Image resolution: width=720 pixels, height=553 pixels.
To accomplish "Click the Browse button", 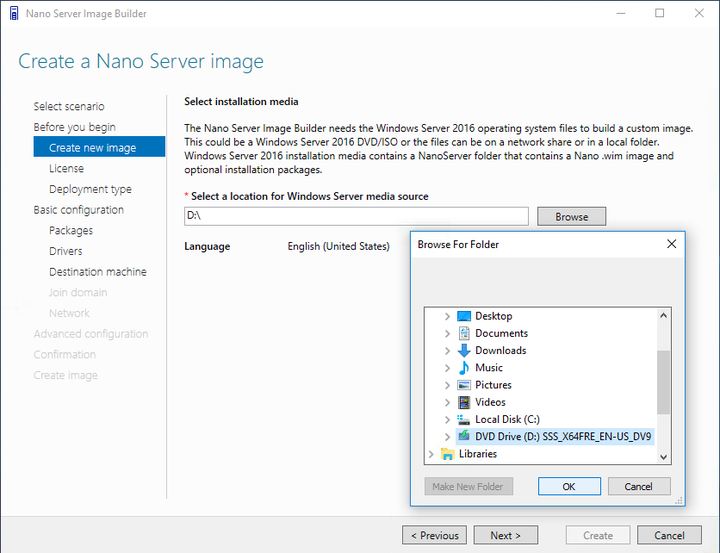I will pyautogui.click(x=572, y=216).
